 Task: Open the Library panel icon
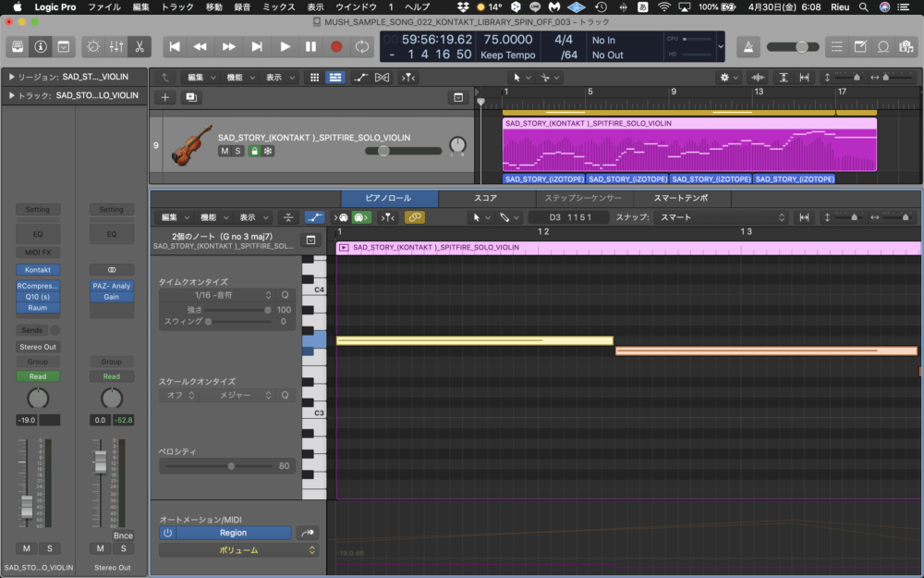pyautogui.click(x=18, y=46)
